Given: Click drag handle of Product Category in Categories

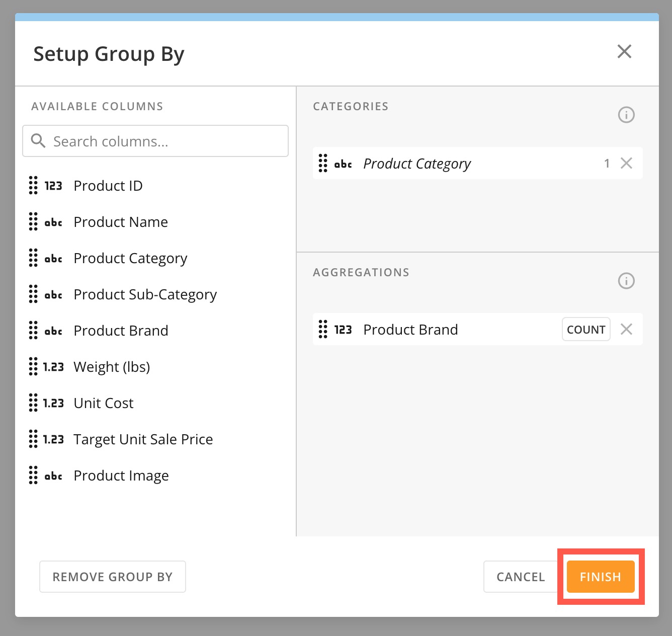Looking at the screenshot, I should point(323,163).
